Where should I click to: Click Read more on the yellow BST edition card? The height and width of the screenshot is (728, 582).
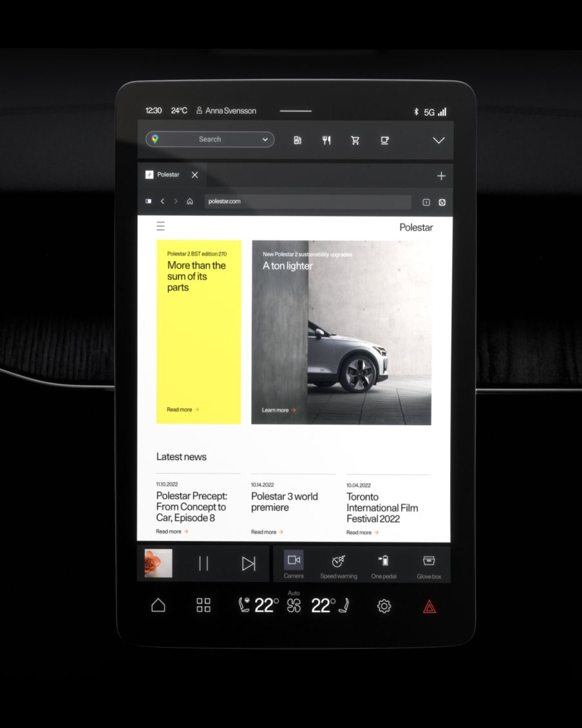(x=183, y=410)
